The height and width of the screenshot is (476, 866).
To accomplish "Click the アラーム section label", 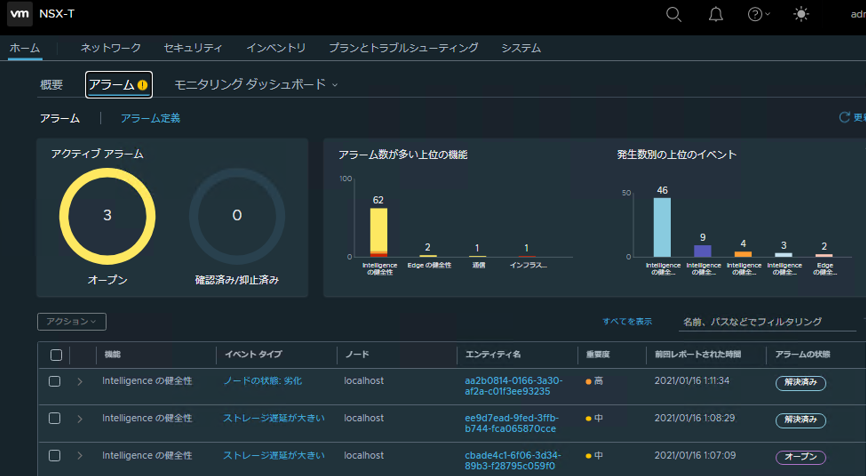I will point(60,118).
